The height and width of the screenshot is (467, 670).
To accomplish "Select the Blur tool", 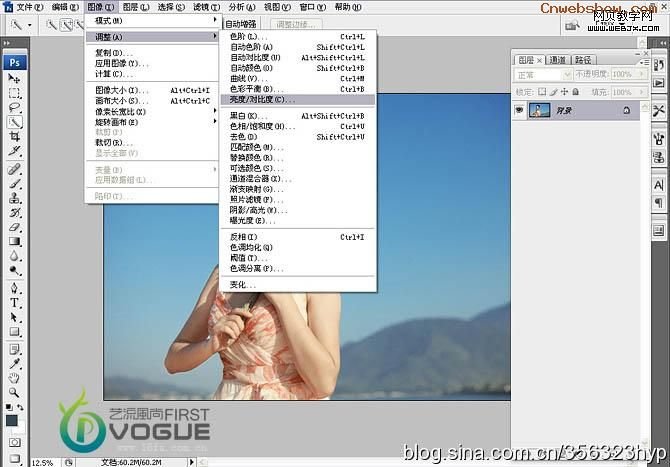I will pyautogui.click(x=14, y=256).
